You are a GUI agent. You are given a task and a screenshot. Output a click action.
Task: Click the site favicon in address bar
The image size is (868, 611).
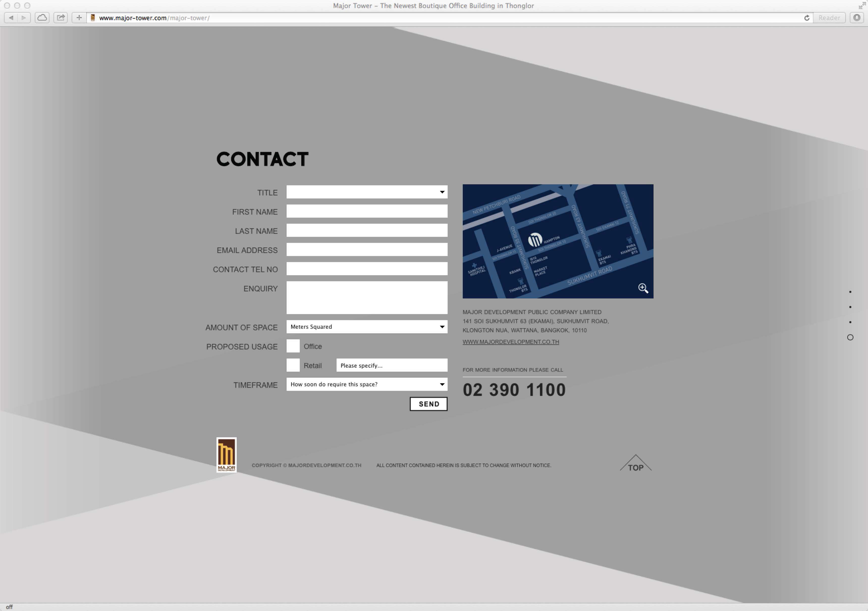click(x=93, y=18)
